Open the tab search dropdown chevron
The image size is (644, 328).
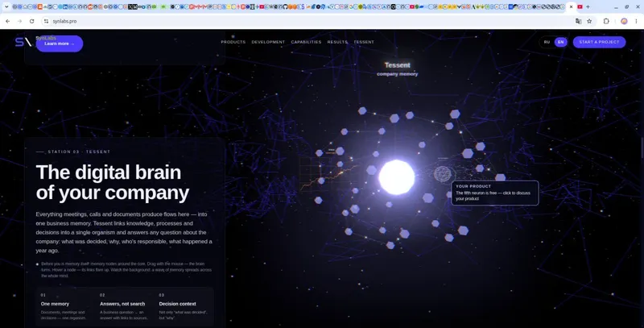tap(6, 6)
